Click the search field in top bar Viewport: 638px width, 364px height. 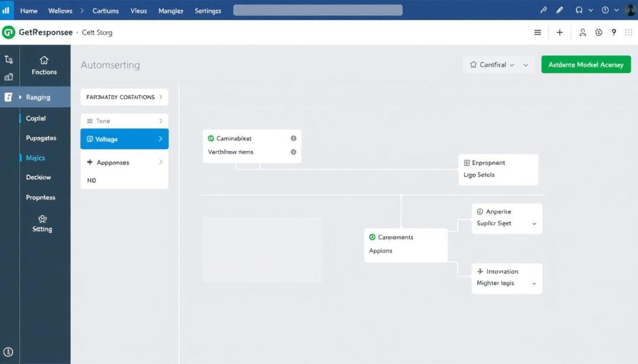(318, 11)
